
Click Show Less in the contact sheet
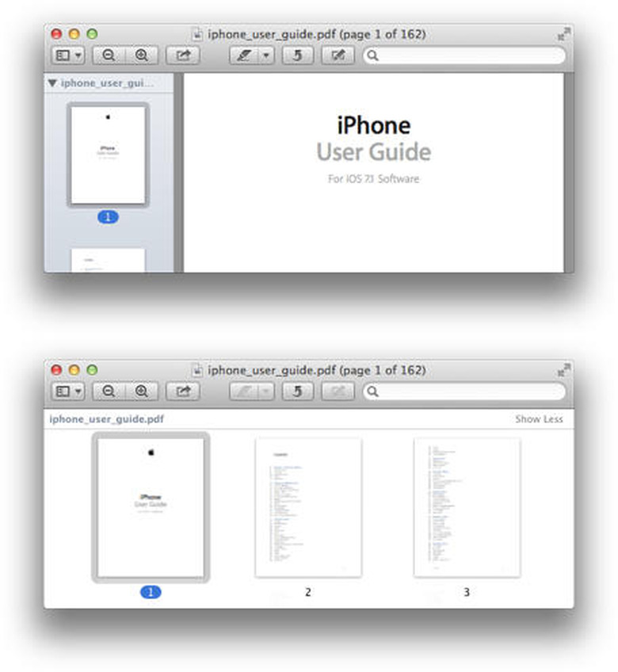[x=539, y=419]
